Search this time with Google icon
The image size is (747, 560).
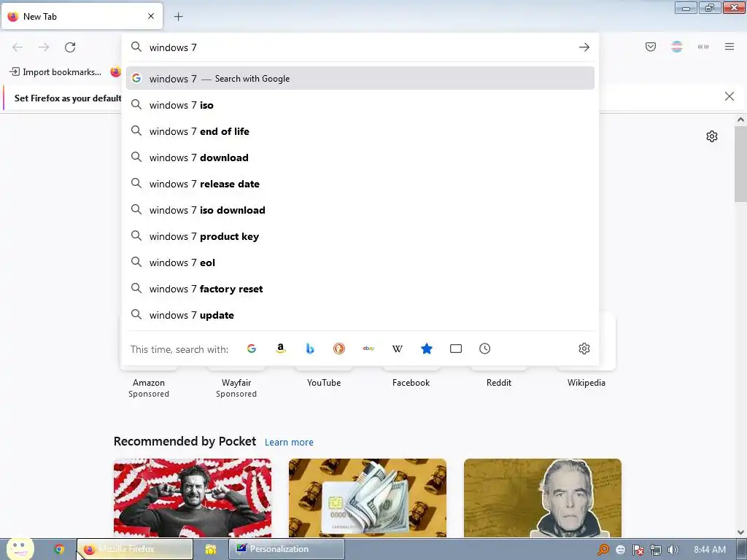[x=252, y=349]
